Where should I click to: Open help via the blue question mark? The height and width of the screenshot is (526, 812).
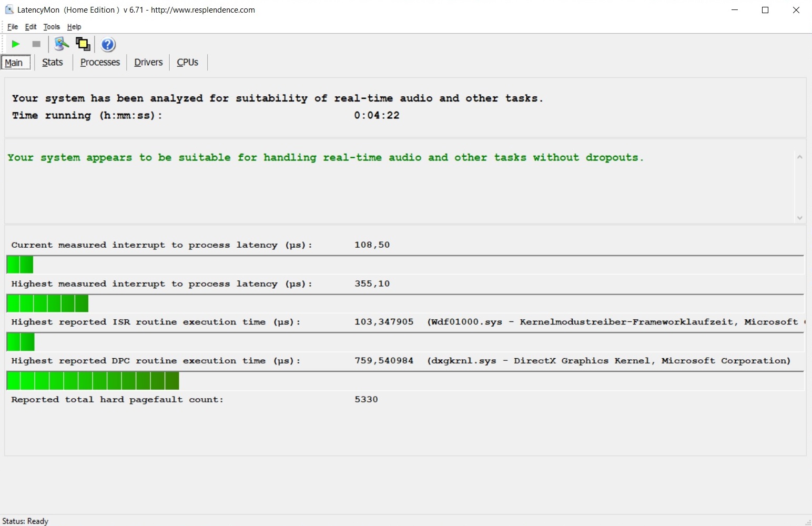pos(108,45)
